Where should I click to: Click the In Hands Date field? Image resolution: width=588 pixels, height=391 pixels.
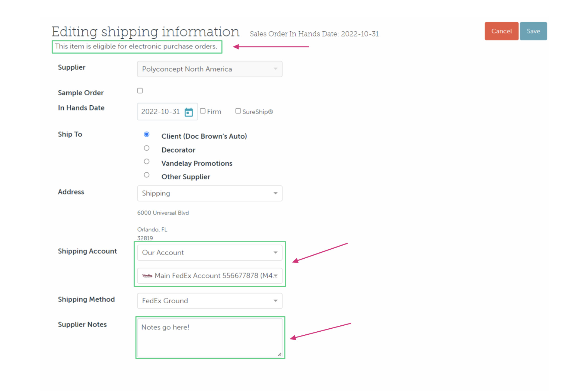point(160,112)
